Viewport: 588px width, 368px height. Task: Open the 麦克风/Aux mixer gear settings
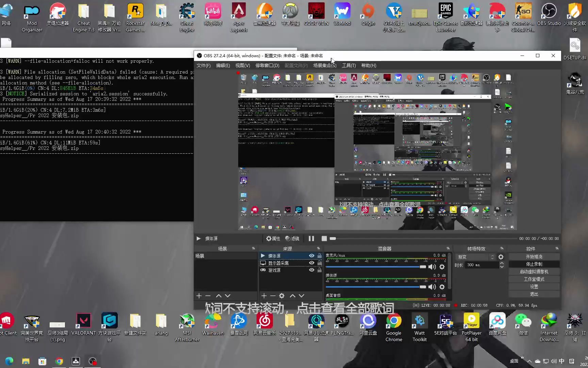click(442, 267)
